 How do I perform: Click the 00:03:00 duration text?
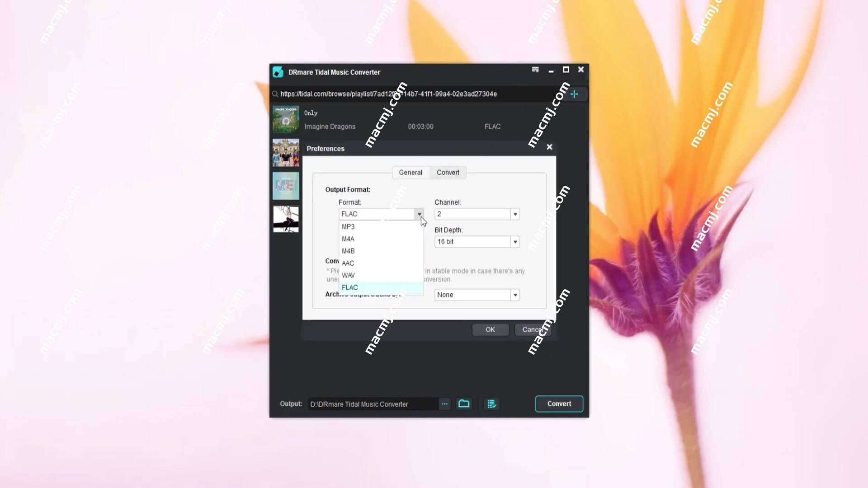420,127
